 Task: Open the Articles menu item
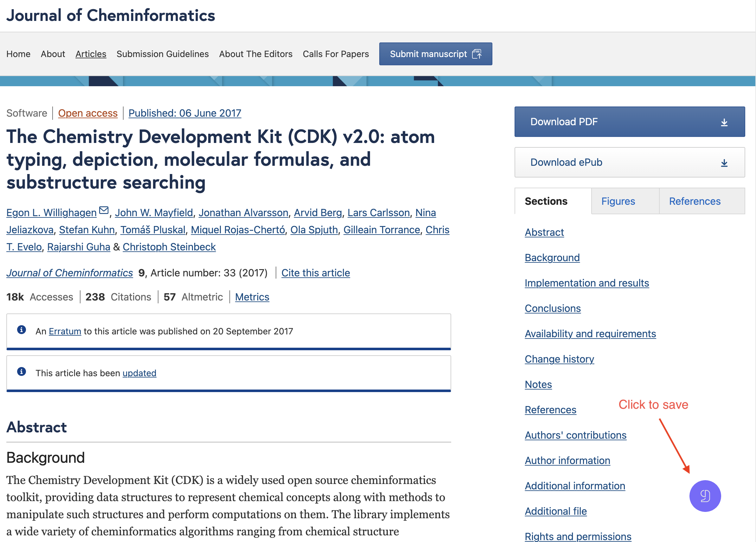click(x=91, y=54)
